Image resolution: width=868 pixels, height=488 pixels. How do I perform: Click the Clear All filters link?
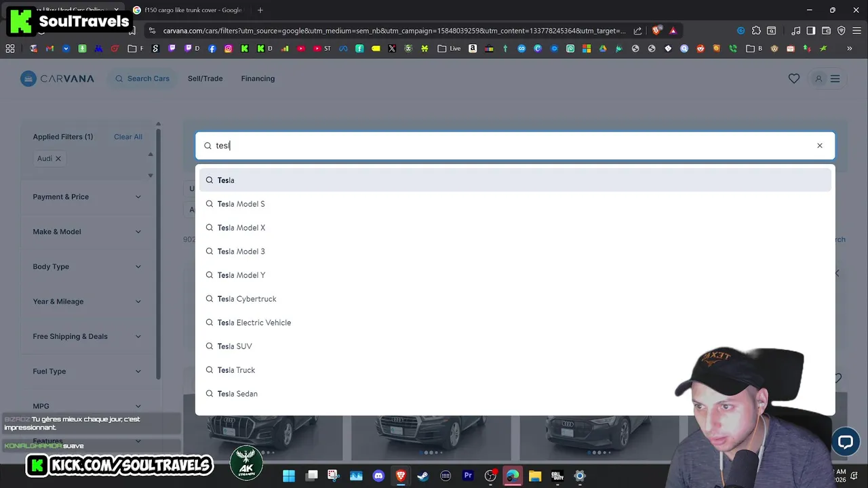coord(128,137)
